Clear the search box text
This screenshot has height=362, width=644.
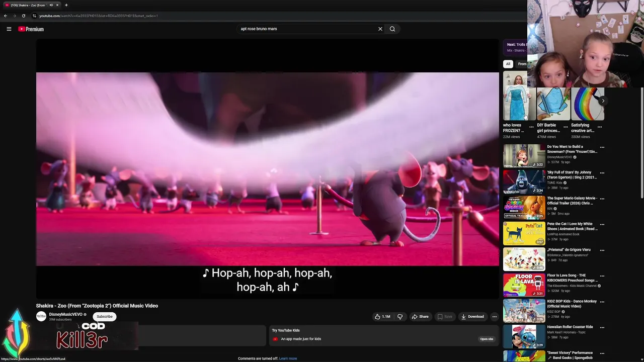[x=380, y=29]
